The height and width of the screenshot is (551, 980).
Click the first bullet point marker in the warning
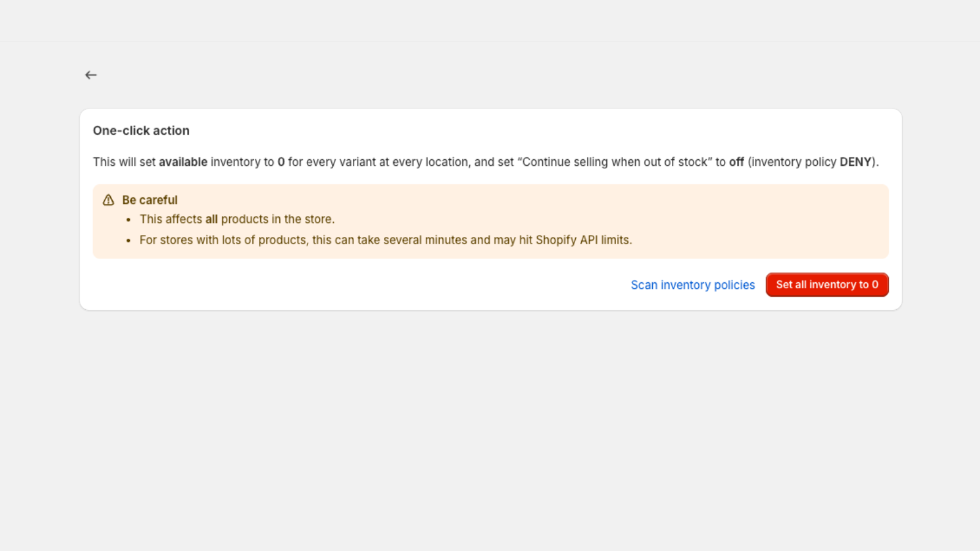click(x=129, y=220)
